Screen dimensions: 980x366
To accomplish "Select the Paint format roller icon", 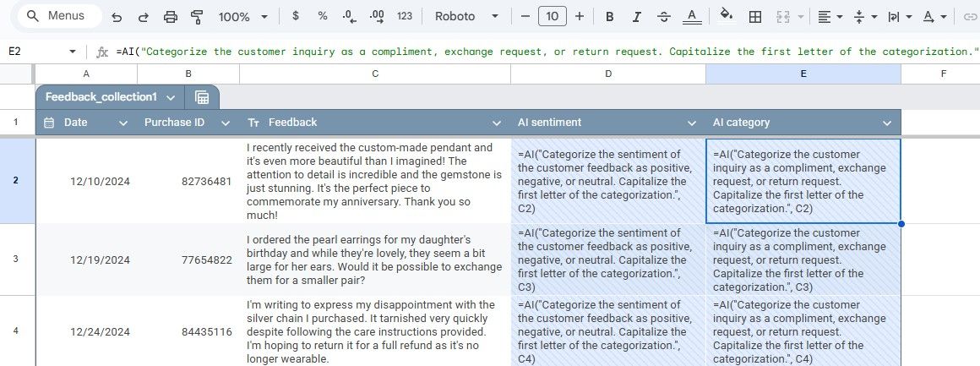I will pos(197,17).
